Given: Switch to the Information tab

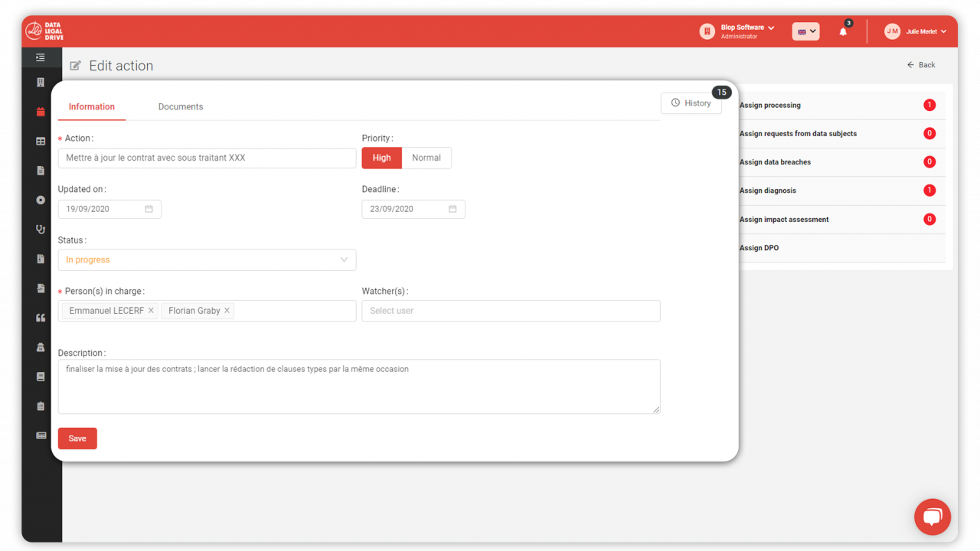Looking at the screenshot, I should [92, 106].
